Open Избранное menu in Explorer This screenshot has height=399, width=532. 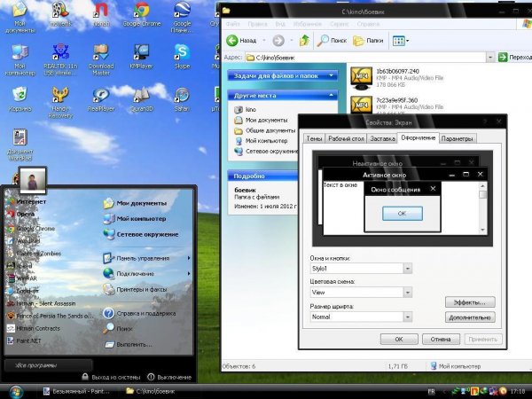pos(308,24)
